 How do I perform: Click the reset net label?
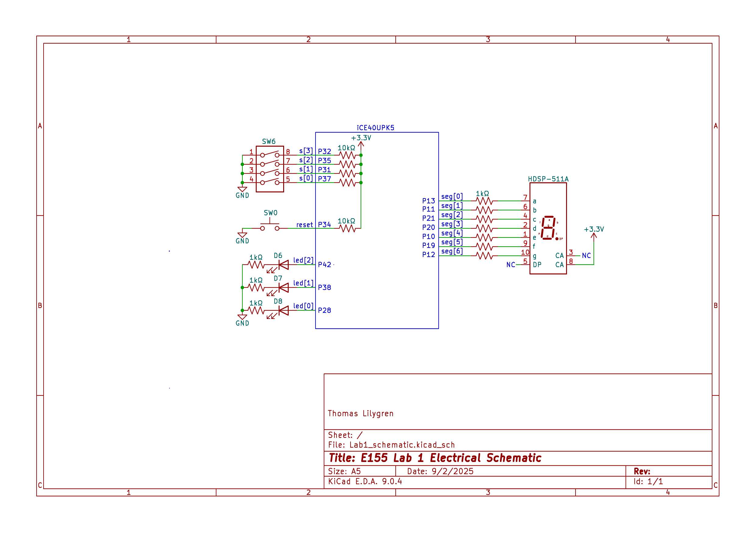tap(304, 225)
